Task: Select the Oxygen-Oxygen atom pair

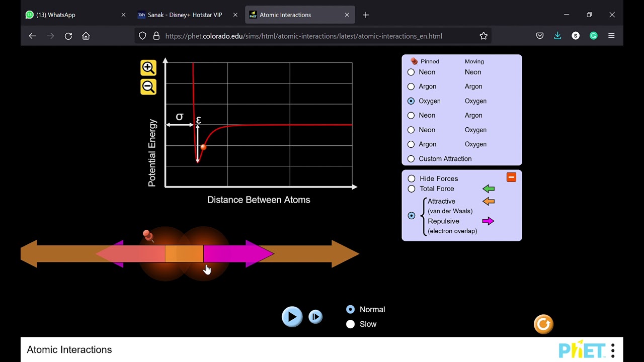Action: [x=411, y=101]
